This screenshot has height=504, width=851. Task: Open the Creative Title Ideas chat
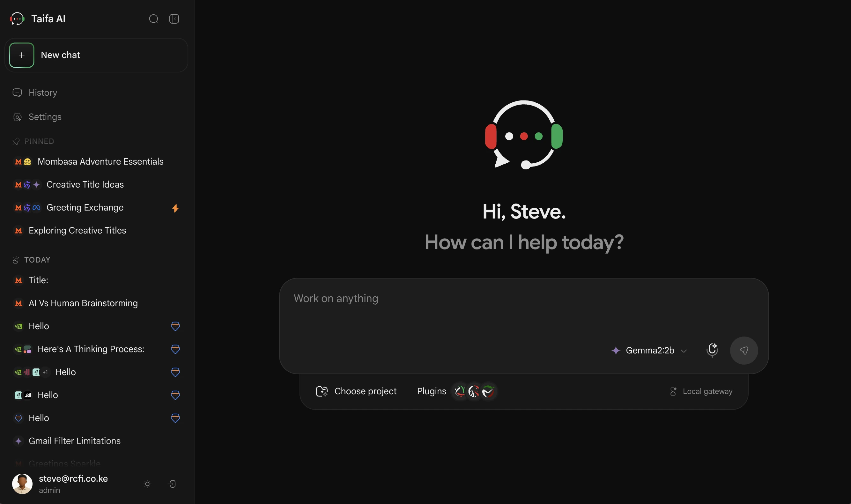click(x=97, y=184)
